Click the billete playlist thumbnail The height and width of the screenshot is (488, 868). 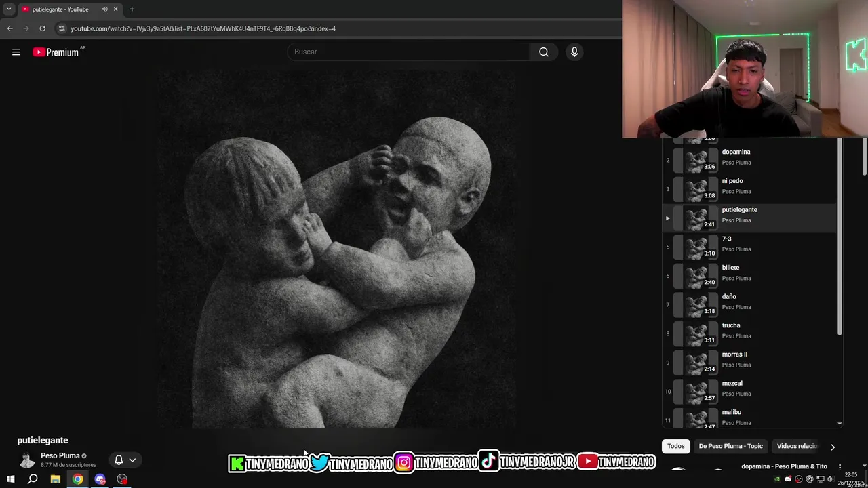point(696,275)
